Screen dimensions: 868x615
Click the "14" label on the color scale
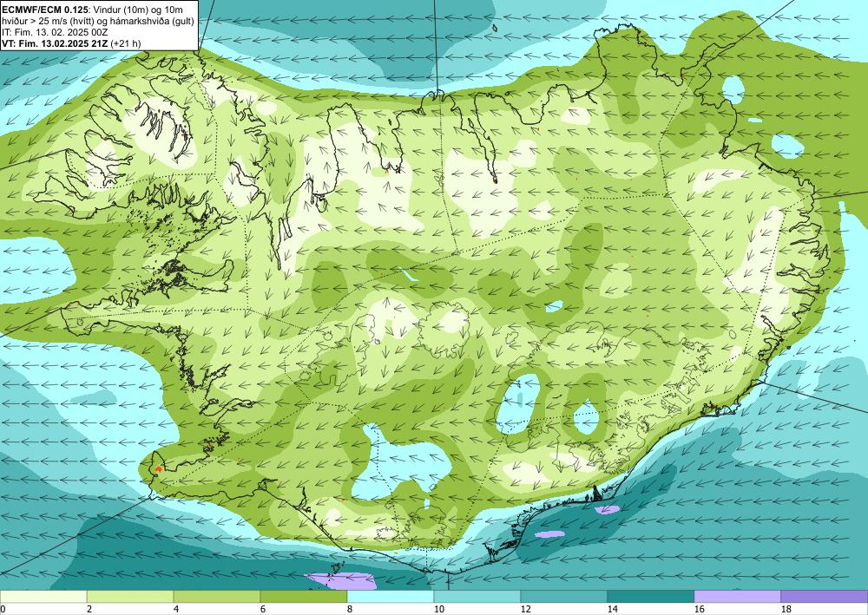612,610
